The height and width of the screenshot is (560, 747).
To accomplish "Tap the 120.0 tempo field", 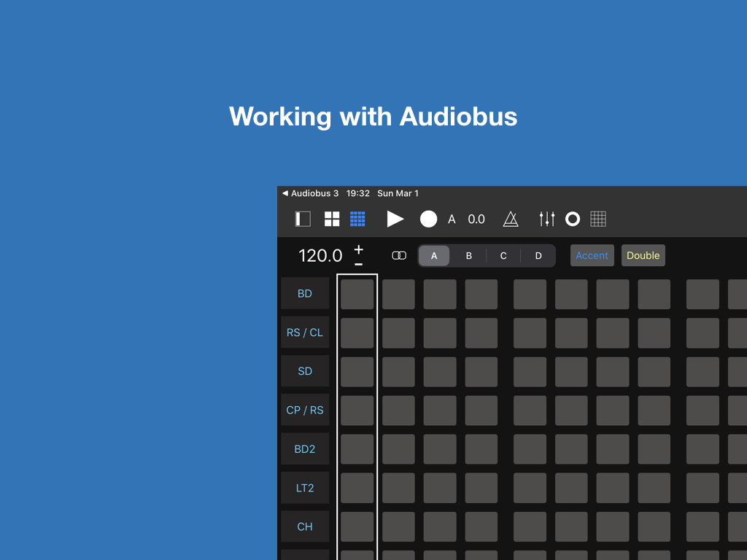I will (320, 256).
